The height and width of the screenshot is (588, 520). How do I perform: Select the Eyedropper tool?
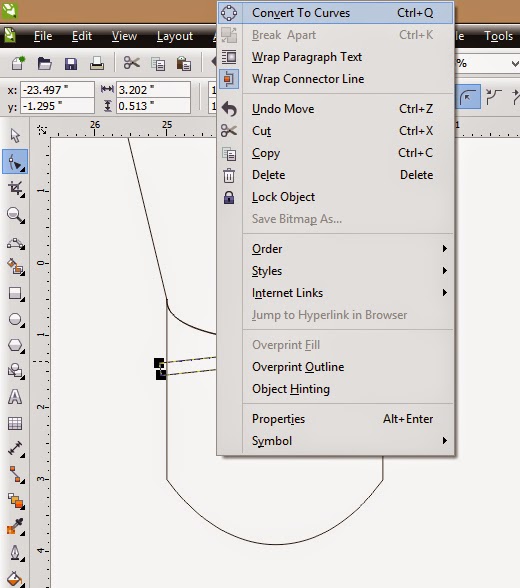point(15,526)
